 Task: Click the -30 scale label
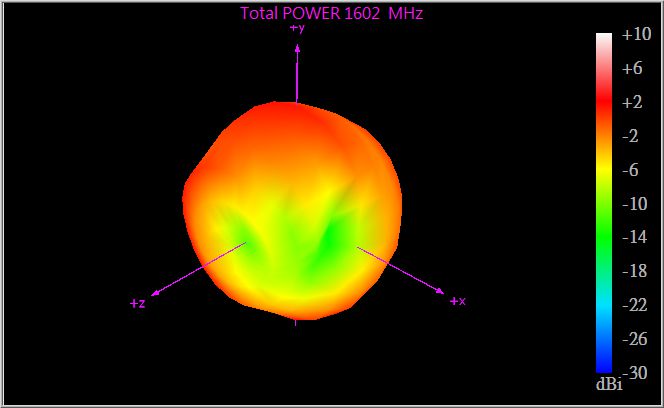[637, 372]
